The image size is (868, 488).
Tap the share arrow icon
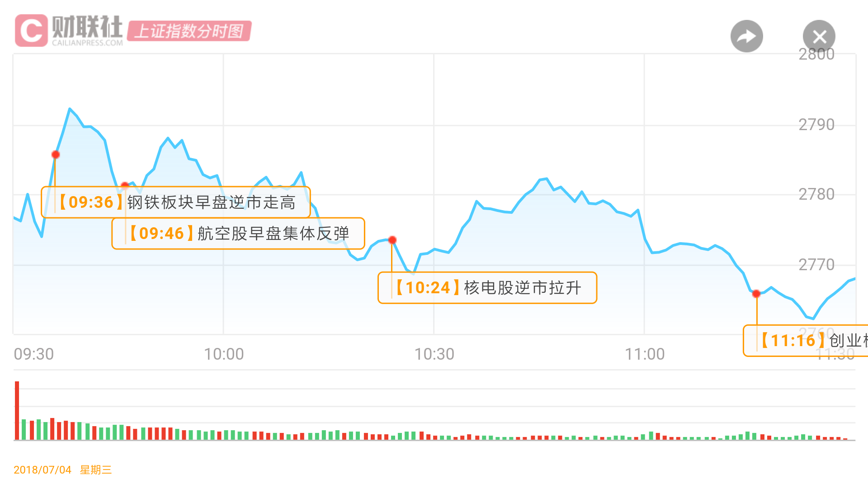click(746, 36)
